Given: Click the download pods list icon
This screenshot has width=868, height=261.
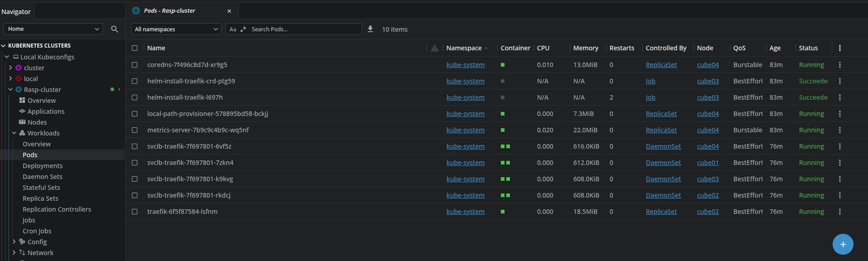Looking at the screenshot, I should coord(370,29).
